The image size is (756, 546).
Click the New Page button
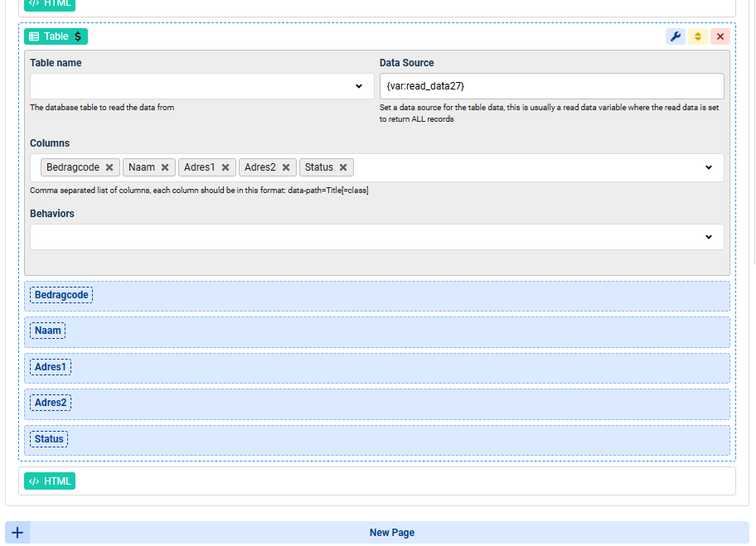coord(391,533)
